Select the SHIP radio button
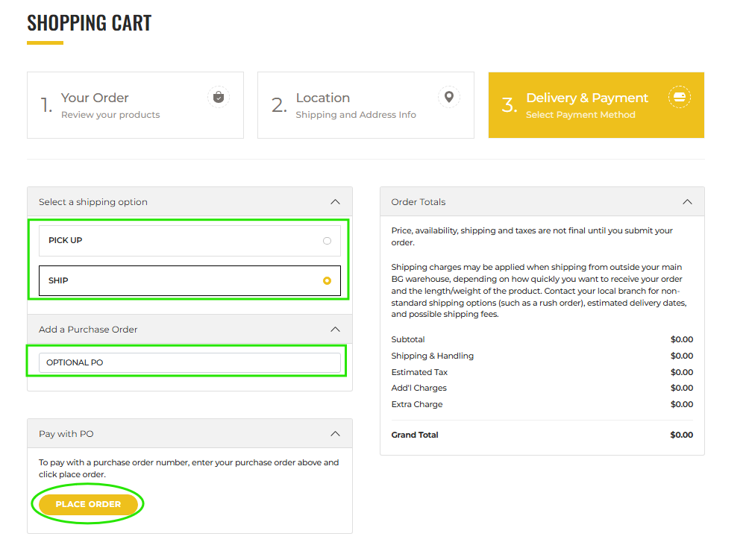This screenshot has height=560, width=749. (x=327, y=280)
